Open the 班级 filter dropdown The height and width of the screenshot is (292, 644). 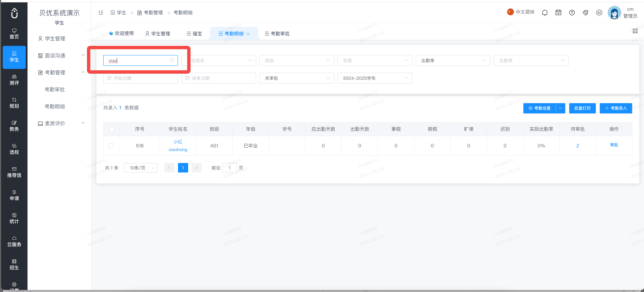297,60
